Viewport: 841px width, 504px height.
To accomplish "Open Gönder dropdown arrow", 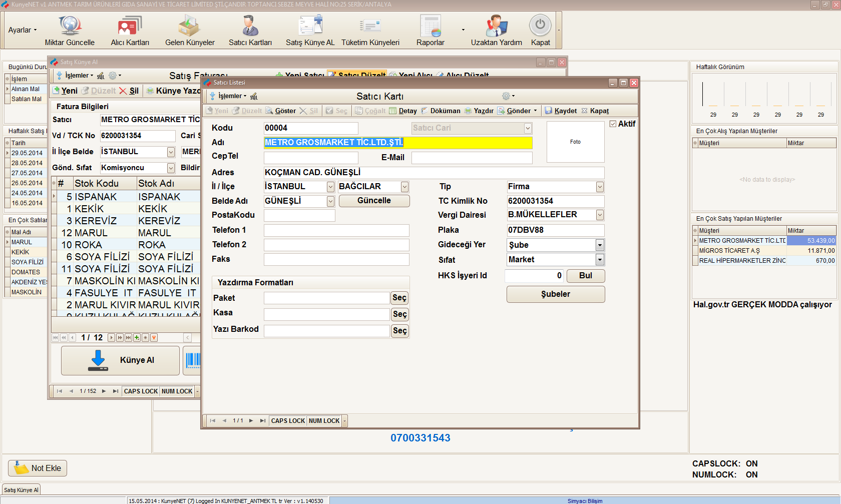I will click(535, 111).
